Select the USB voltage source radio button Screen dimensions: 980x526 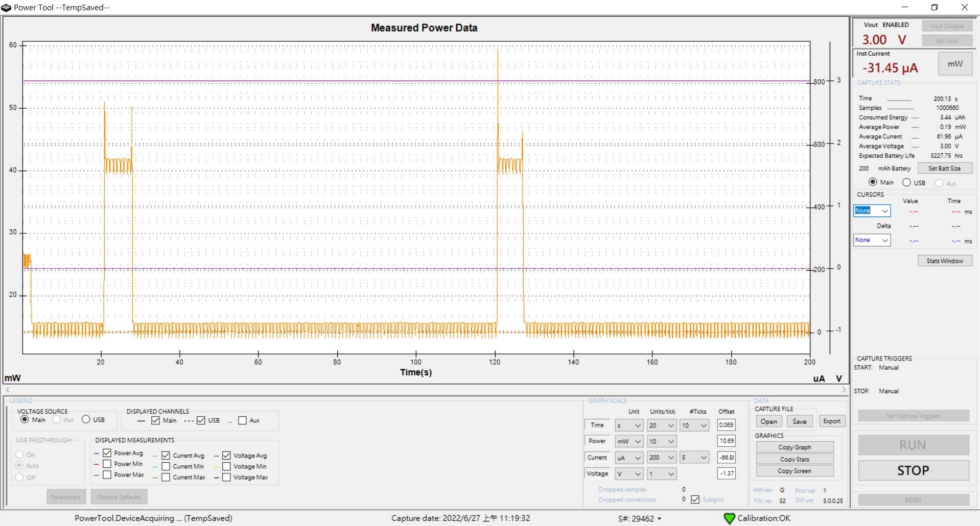click(x=86, y=419)
